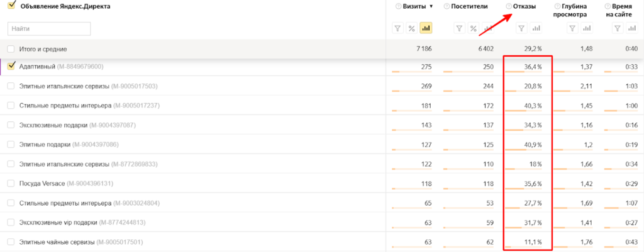Select the Итого и средние checkbox
The height and width of the screenshot is (252, 644).
pyautogui.click(x=11, y=48)
